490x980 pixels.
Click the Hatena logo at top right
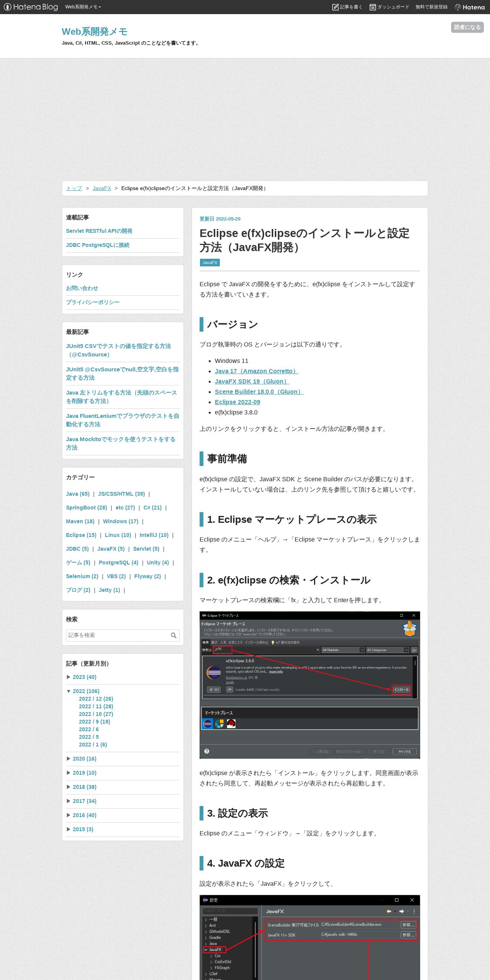click(470, 7)
